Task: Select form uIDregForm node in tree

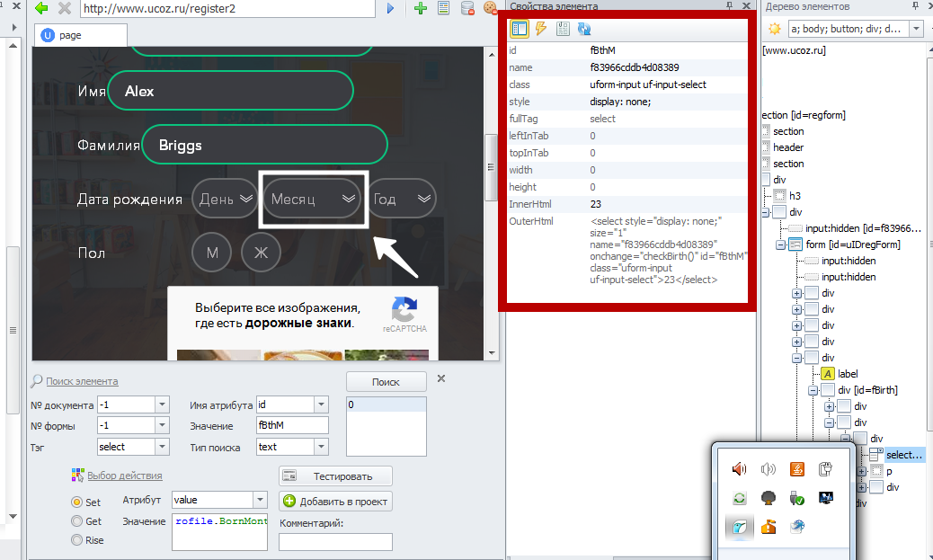Action: click(x=850, y=244)
